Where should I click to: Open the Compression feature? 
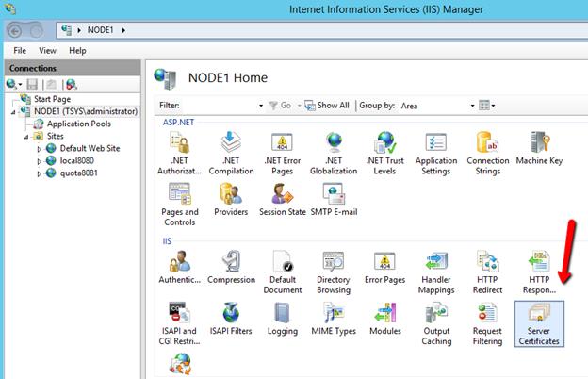231,268
